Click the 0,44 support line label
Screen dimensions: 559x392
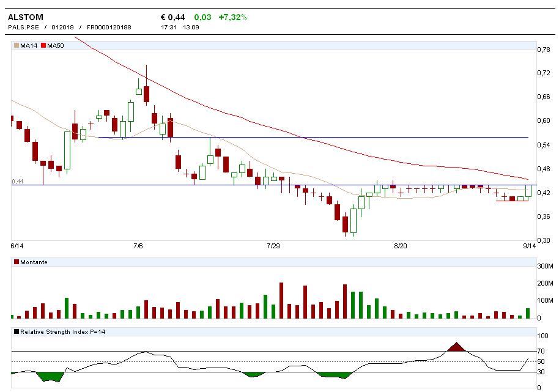pyautogui.click(x=18, y=182)
